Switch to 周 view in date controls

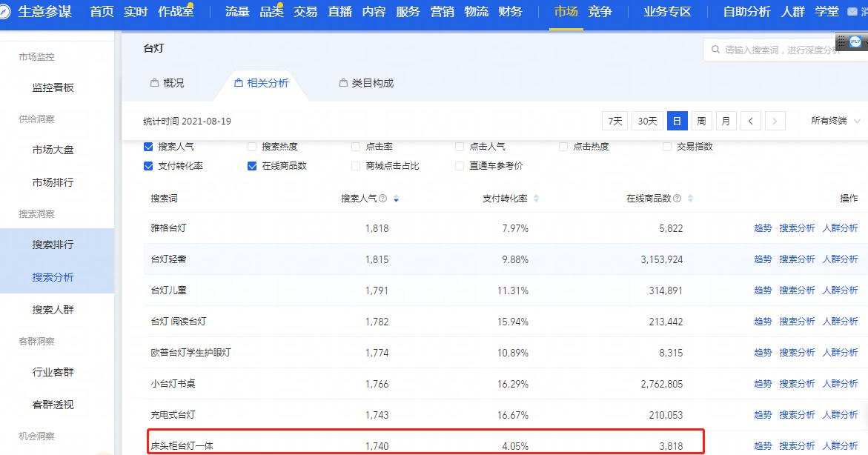pyautogui.click(x=701, y=120)
